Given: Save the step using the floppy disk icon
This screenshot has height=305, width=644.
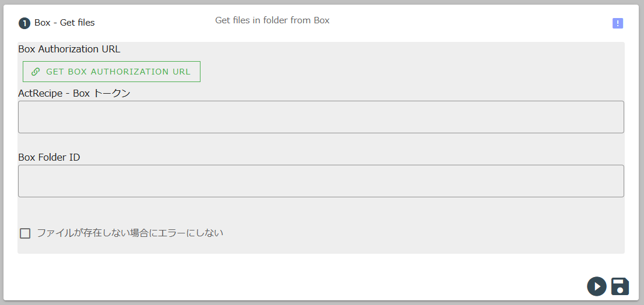Looking at the screenshot, I should tap(620, 286).
